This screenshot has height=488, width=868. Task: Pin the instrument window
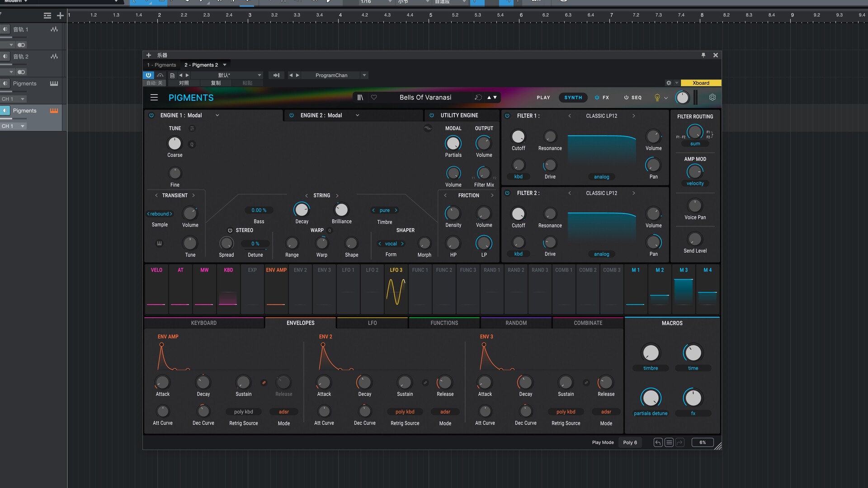click(703, 55)
